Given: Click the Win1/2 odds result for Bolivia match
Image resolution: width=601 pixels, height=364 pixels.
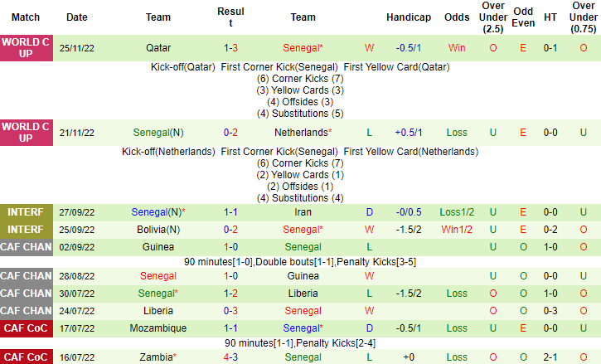Looking at the screenshot, I should 457,228.
